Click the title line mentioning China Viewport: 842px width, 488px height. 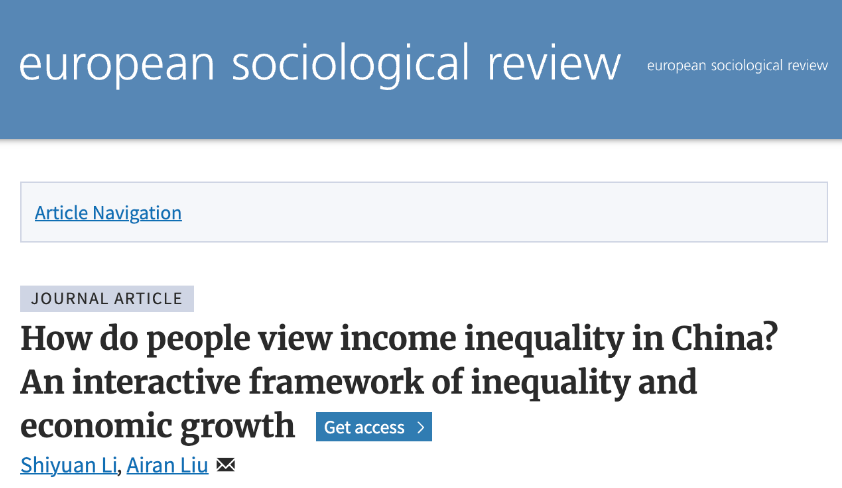coord(399,339)
